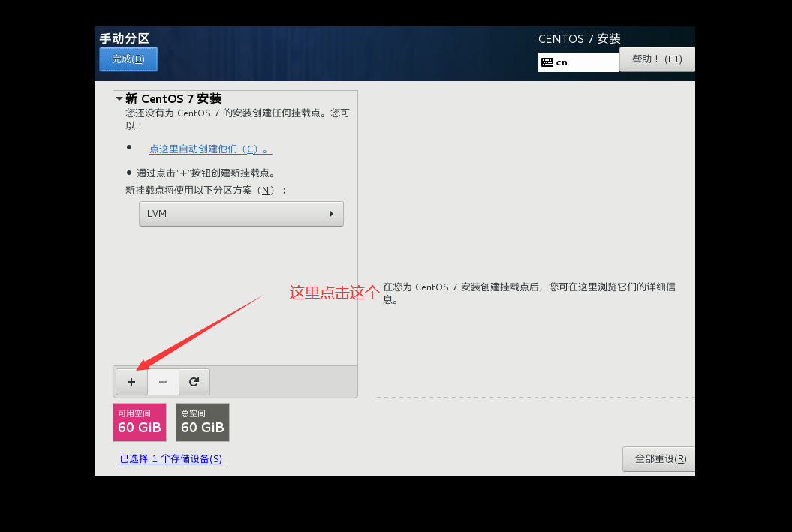This screenshot has height=532, width=792.
Task: Click the 完成(D) done button
Action: [x=128, y=59]
